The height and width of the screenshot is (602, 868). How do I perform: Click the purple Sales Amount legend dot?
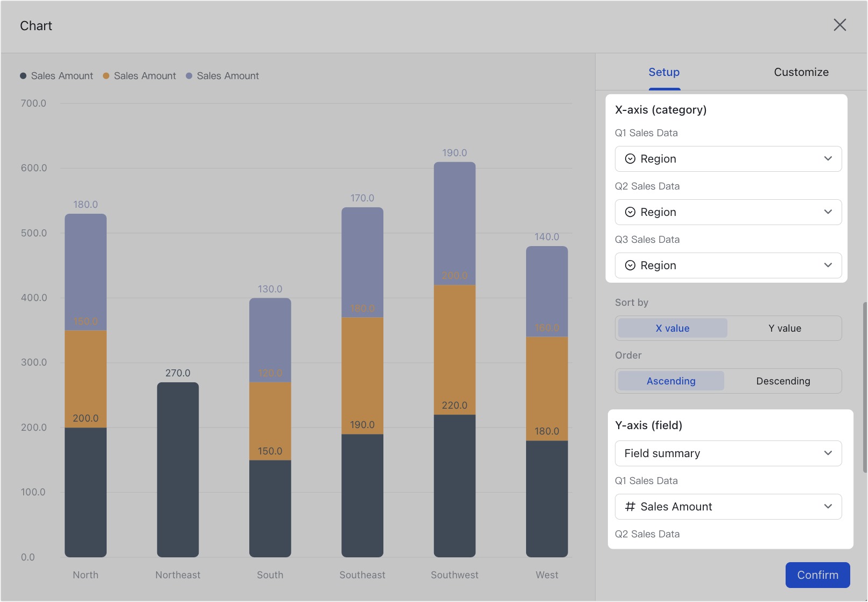pyautogui.click(x=188, y=75)
